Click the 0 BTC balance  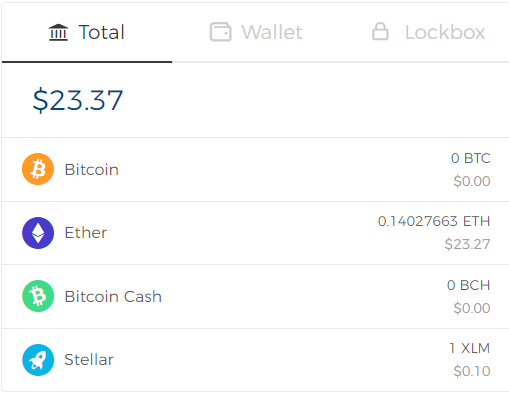(471, 158)
